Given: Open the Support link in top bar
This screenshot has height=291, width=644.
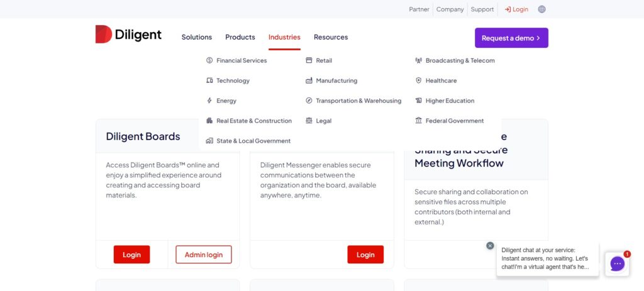Looking at the screenshot, I should point(482,9).
